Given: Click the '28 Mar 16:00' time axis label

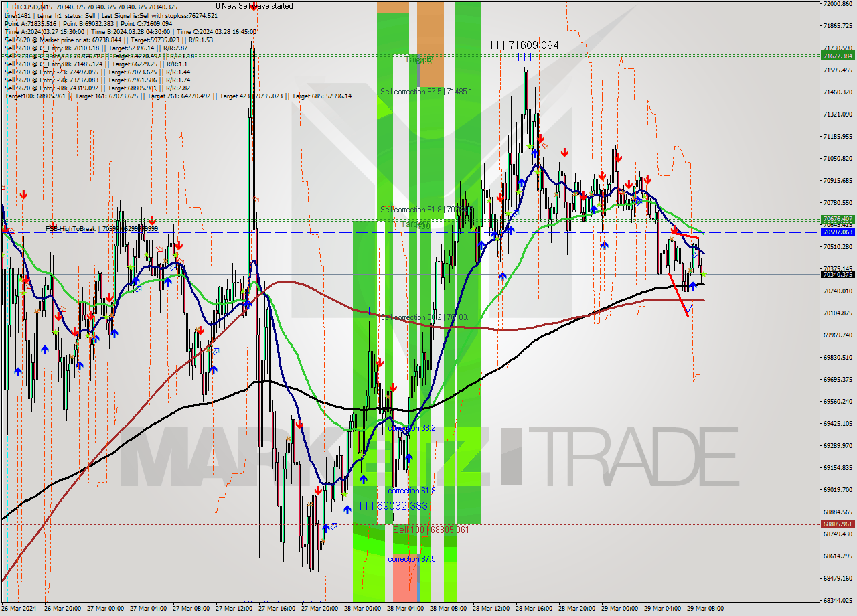Looking at the screenshot, I should (x=535, y=609).
